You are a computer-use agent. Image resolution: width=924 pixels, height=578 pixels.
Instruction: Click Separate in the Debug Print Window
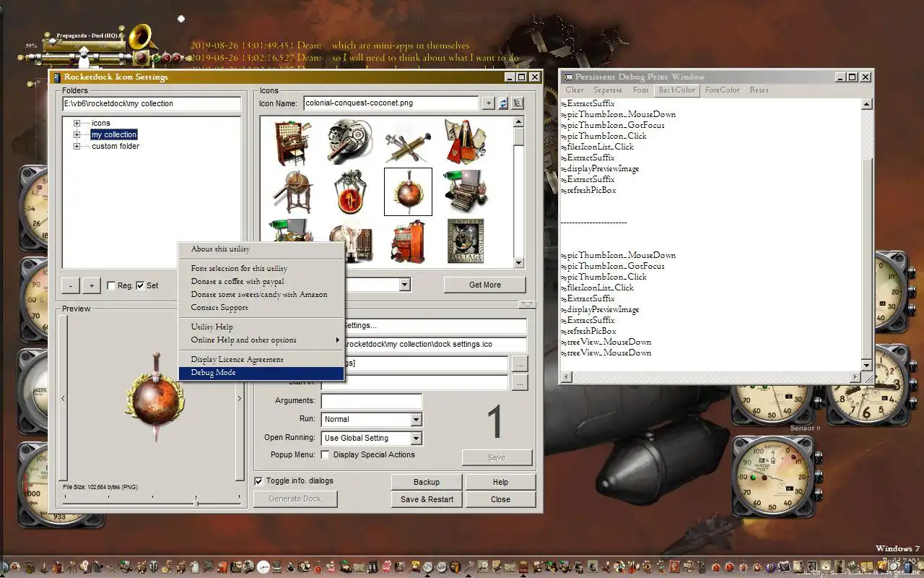click(x=607, y=90)
